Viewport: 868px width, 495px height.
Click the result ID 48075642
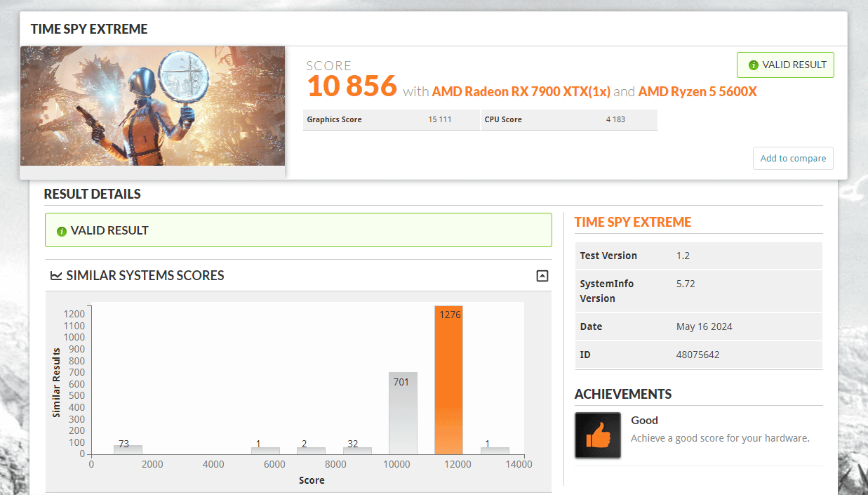coord(697,355)
